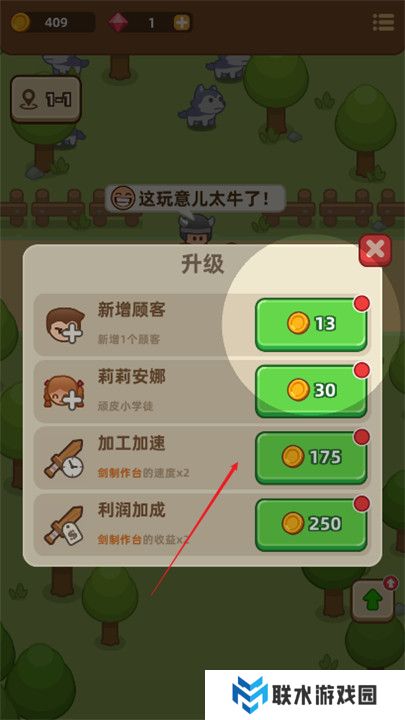This screenshot has height=720, width=405.
Task: Tap the speech bubble above the hero
Action: coord(195,199)
